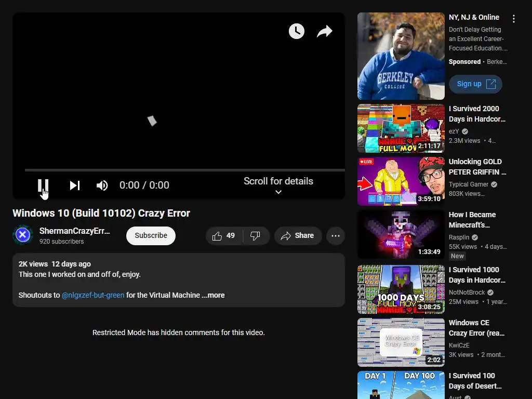Click the 'Sponsored' label on the ad
The height and width of the screenshot is (399, 532).
464,62
